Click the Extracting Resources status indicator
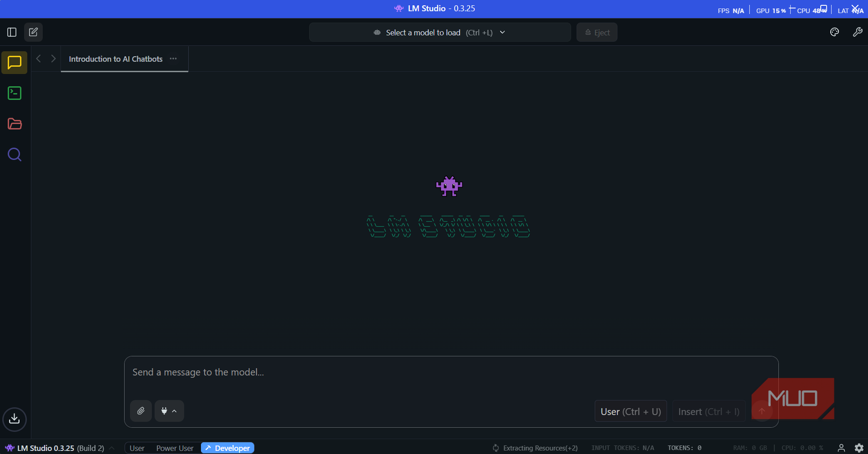The height and width of the screenshot is (454, 868). coord(535,448)
